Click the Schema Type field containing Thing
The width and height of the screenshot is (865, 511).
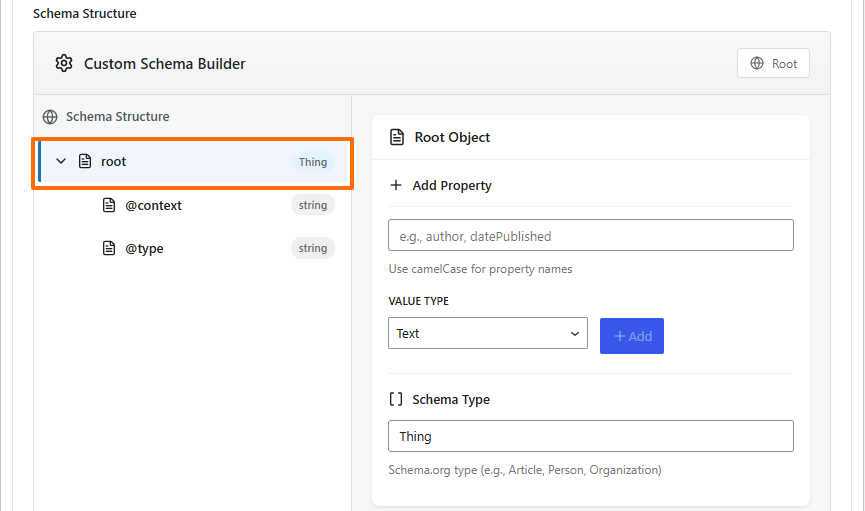(590, 436)
